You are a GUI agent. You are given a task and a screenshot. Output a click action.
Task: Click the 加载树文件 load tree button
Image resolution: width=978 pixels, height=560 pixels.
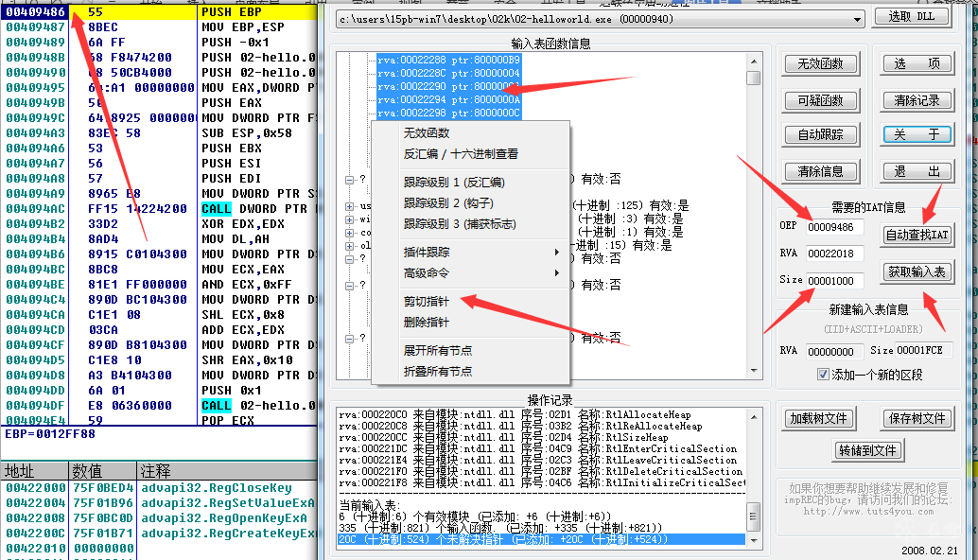[x=818, y=418]
